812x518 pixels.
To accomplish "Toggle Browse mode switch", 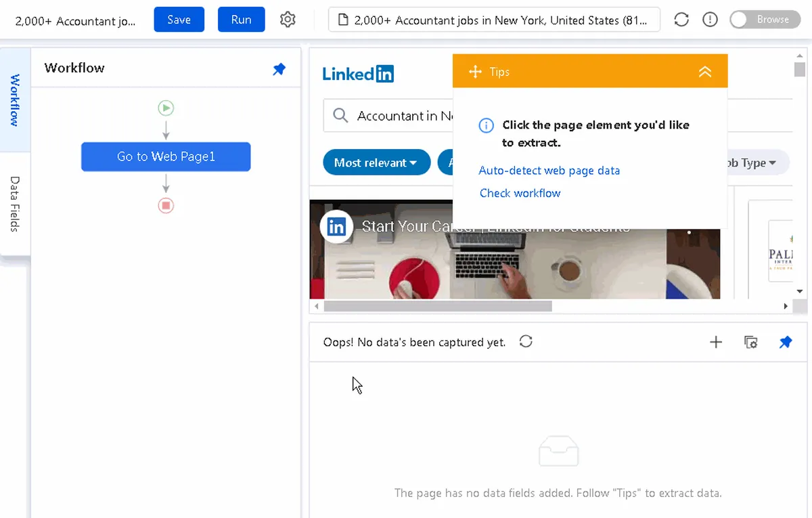I will coord(764,20).
